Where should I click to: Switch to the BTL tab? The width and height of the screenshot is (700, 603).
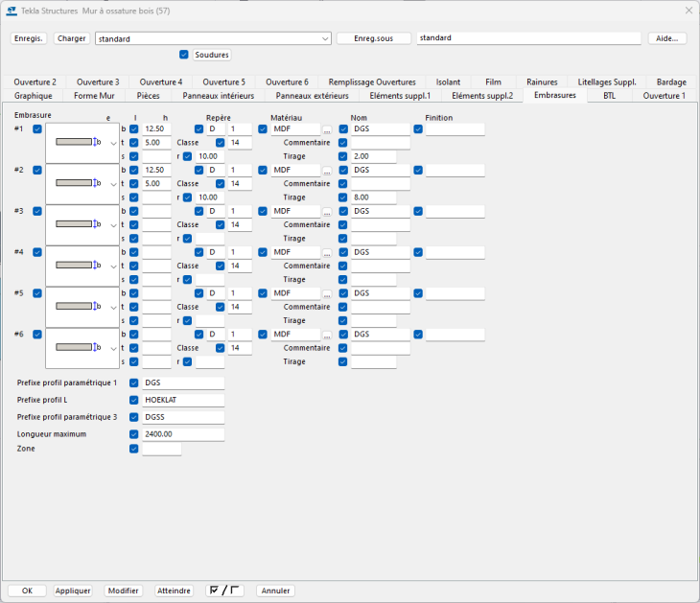coord(609,96)
